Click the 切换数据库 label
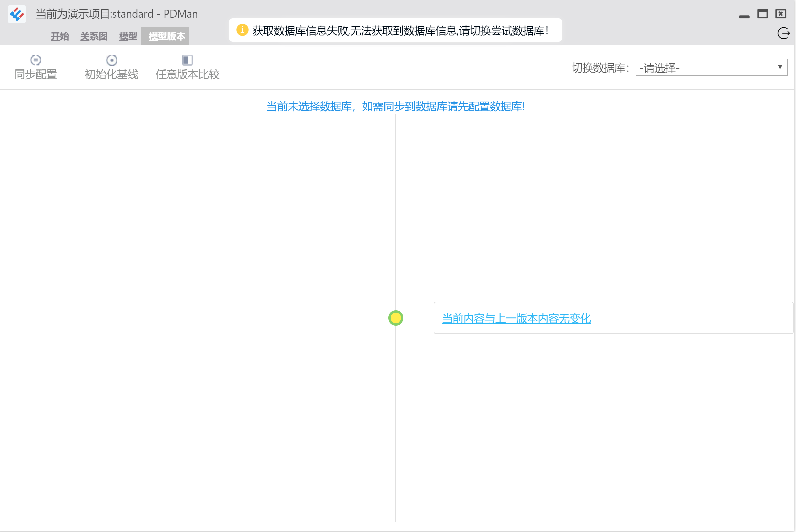The height and width of the screenshot is (532, 796). pos(601,68)
